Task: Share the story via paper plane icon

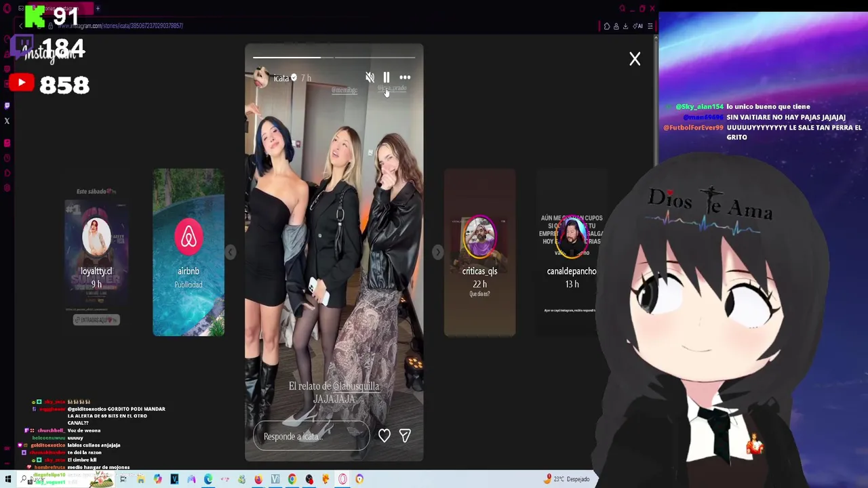Action: 405,436
